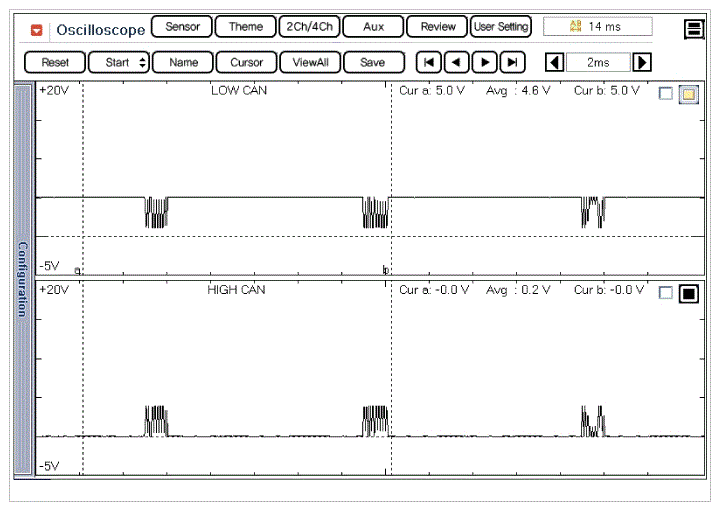Jump to the last frame of recording
Image resolution: width=720 pixels, height=511 pixels.
click(x=512, y=62)
